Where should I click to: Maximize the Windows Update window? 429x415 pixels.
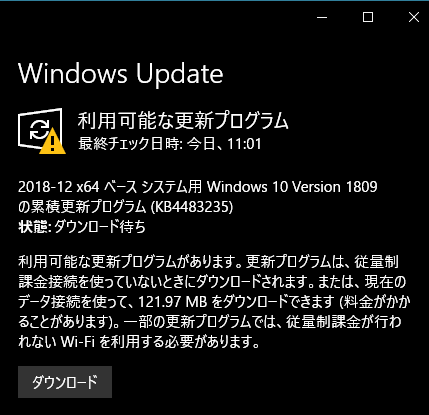368,17
